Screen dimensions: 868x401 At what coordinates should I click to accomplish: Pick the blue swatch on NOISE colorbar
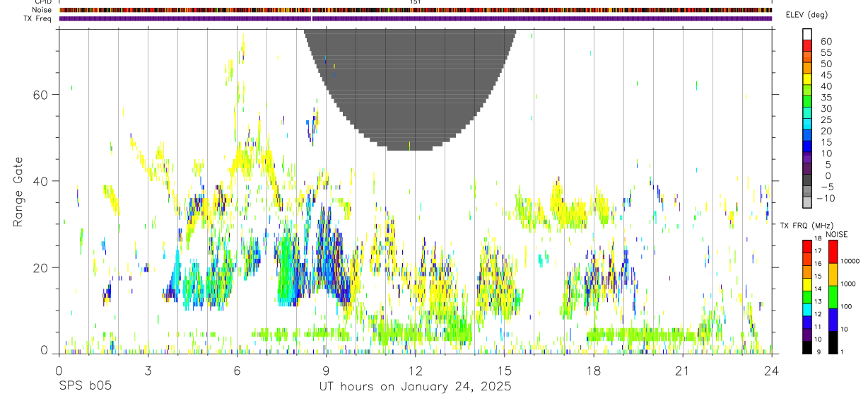(832, 320)
